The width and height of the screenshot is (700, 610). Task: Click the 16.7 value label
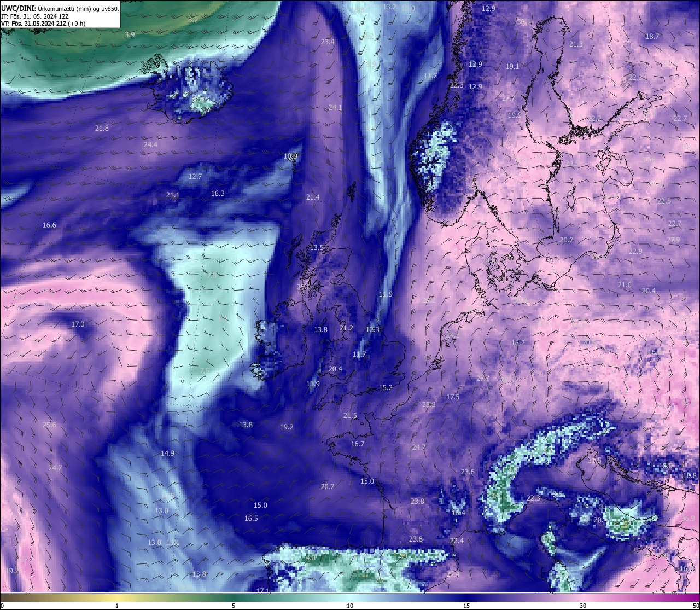pos(358,444)
